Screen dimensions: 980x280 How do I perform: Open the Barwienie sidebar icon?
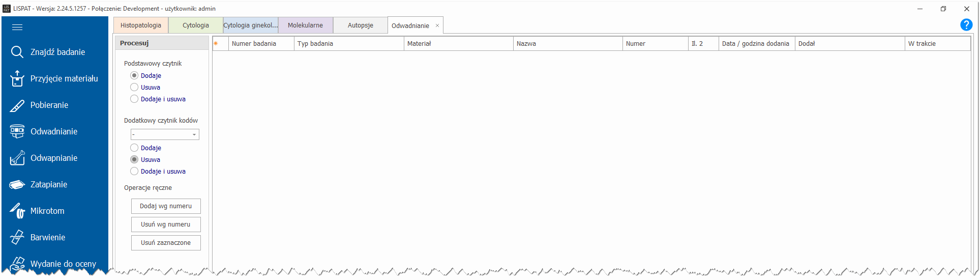coord(17,237)
